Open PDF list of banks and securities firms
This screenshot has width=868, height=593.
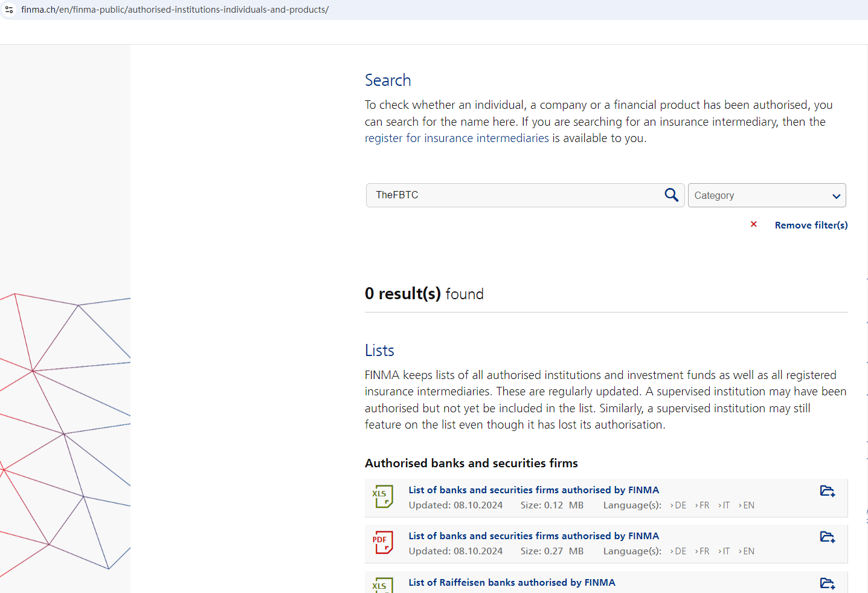[533, 536]
